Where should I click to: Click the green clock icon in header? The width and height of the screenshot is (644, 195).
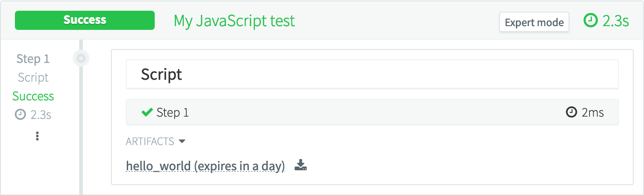[590, 21]
